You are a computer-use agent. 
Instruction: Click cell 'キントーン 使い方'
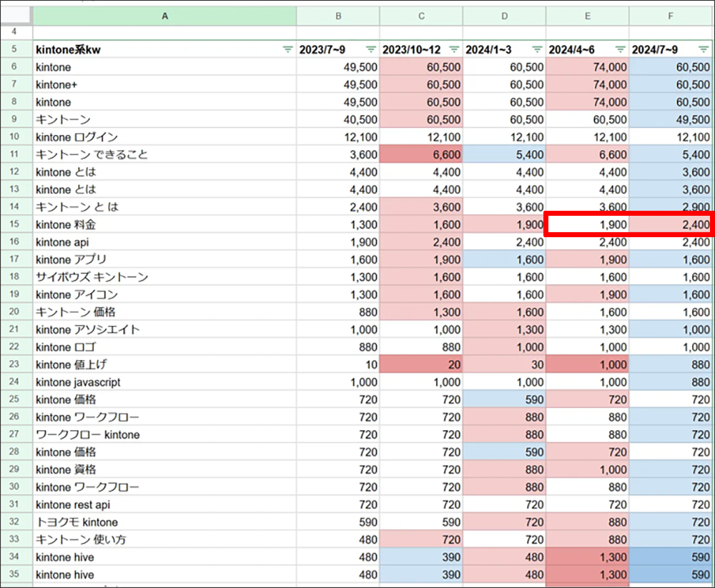click(x=164, y=539)
